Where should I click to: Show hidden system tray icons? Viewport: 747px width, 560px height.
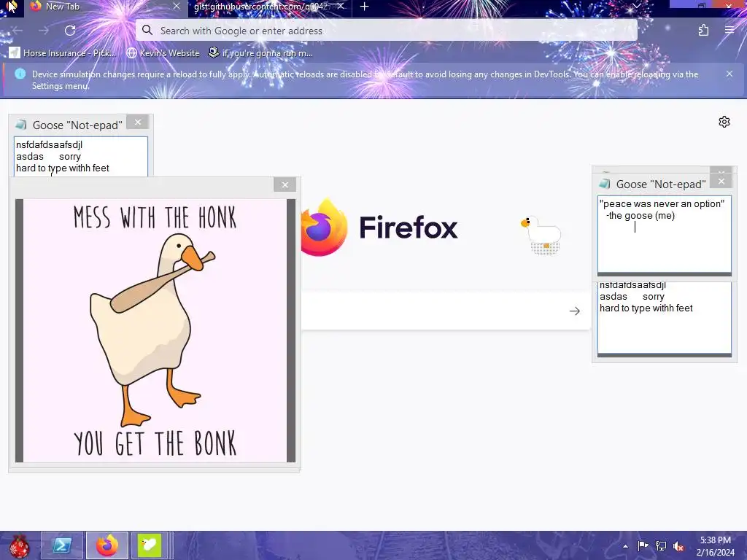coord(625,546)
